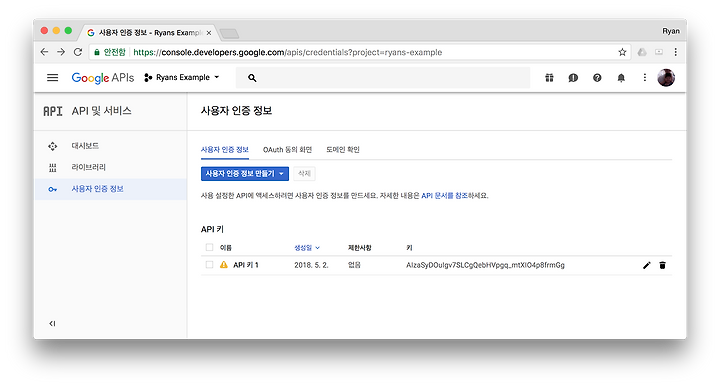Click the API key value AIzaSy string

(485, 265)
